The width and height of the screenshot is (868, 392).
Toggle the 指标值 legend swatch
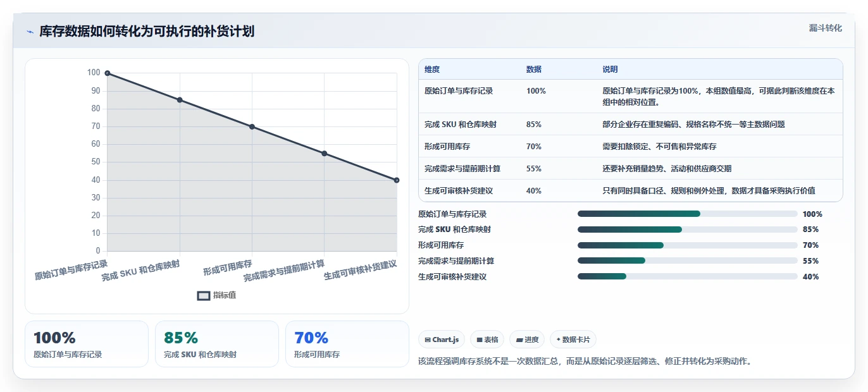point(204,295)
